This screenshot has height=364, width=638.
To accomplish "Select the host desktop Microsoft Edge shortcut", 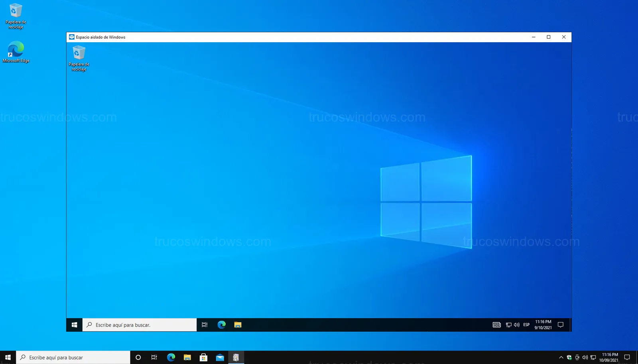I will click(16, 52).
